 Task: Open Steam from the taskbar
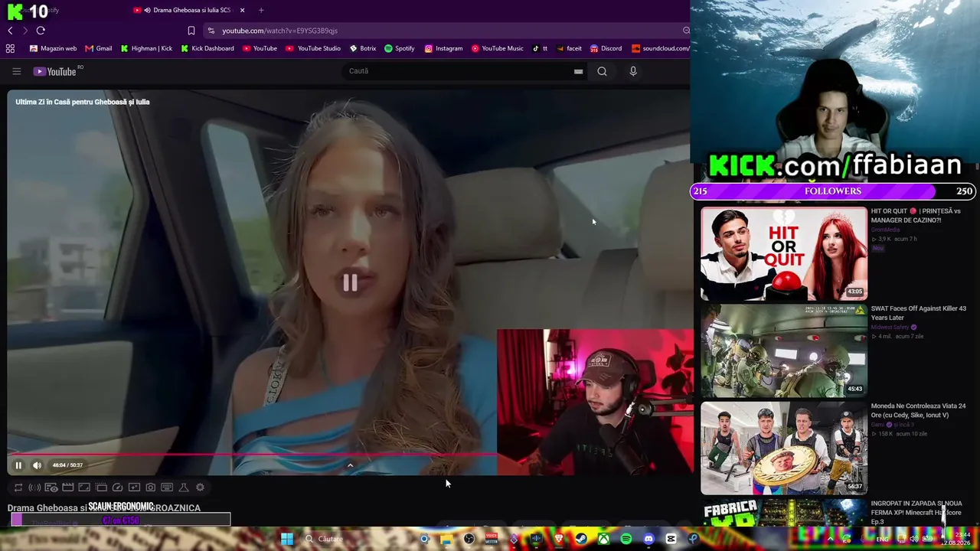point(582,539)
